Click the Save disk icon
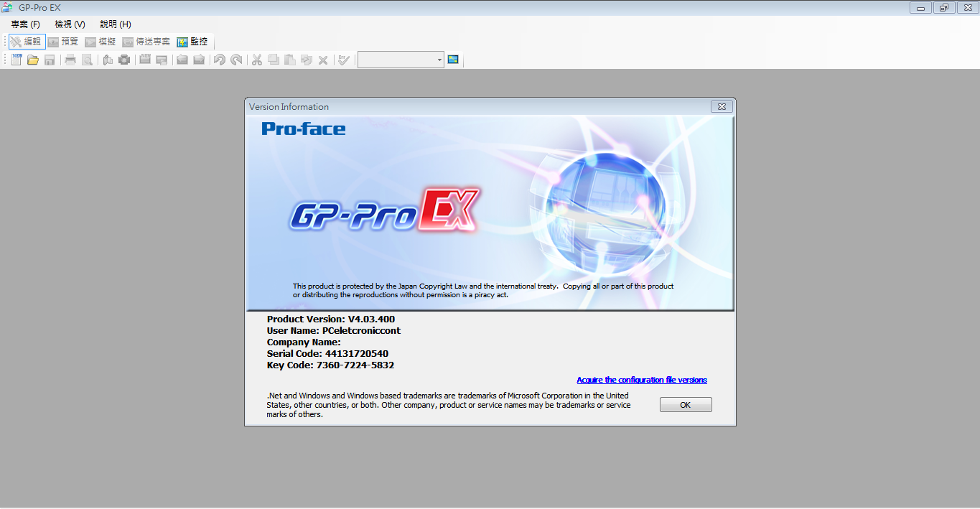The width and height of the screenshot is (980, 509). pos(50,60)
